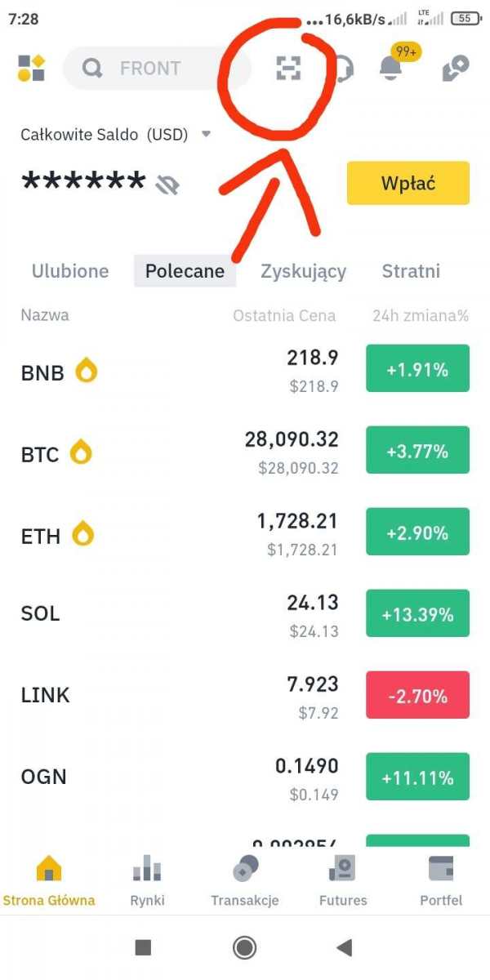Go to Futures in bottom navigation
The image size is (490, 980).
(x=343, y=880)
